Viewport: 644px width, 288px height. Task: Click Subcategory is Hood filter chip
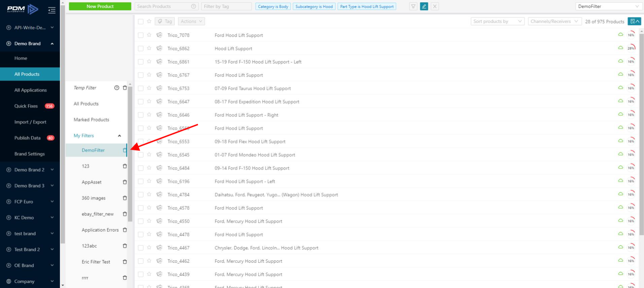coord(314,6)
